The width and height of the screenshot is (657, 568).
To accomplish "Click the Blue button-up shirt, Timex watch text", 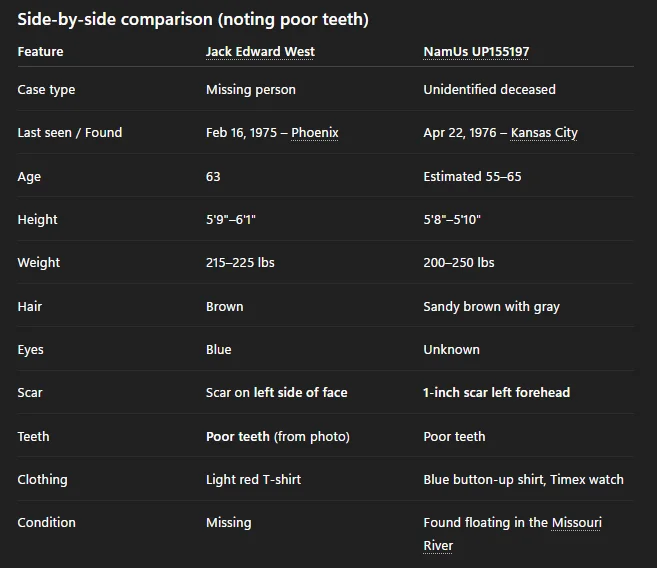I will [523, 480].
